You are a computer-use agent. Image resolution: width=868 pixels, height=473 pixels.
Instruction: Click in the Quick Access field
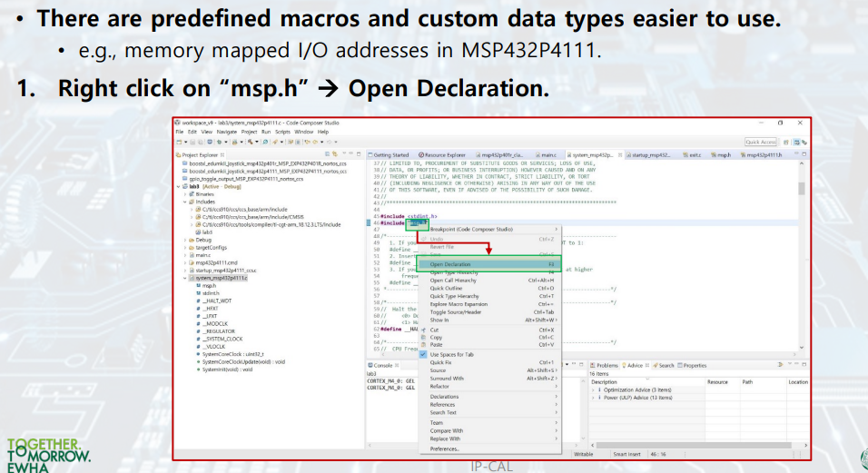[x=761, y=143]
